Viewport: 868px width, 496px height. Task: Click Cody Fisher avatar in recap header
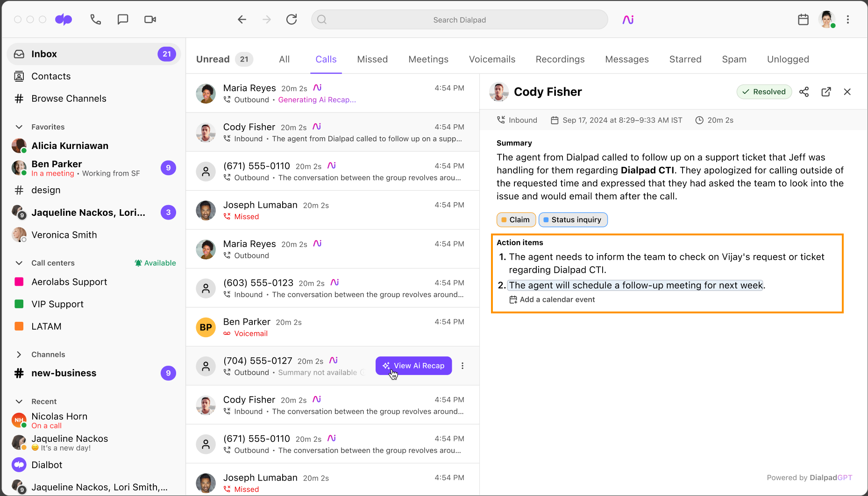coord(499,92)
